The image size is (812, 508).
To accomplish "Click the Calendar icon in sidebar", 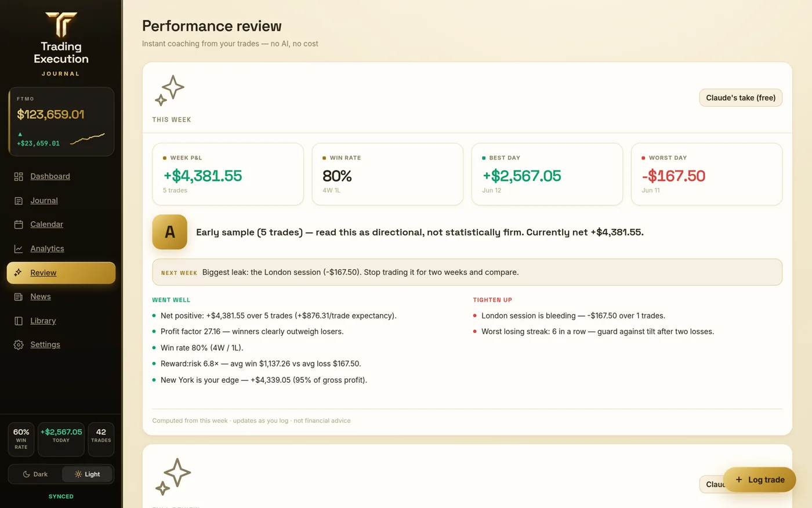I will 19,224.
